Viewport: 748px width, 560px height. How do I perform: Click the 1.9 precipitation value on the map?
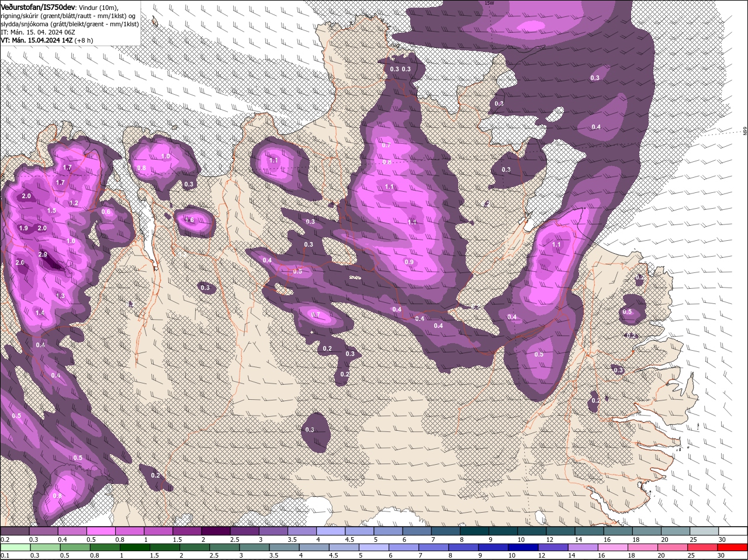coord(23,228)
